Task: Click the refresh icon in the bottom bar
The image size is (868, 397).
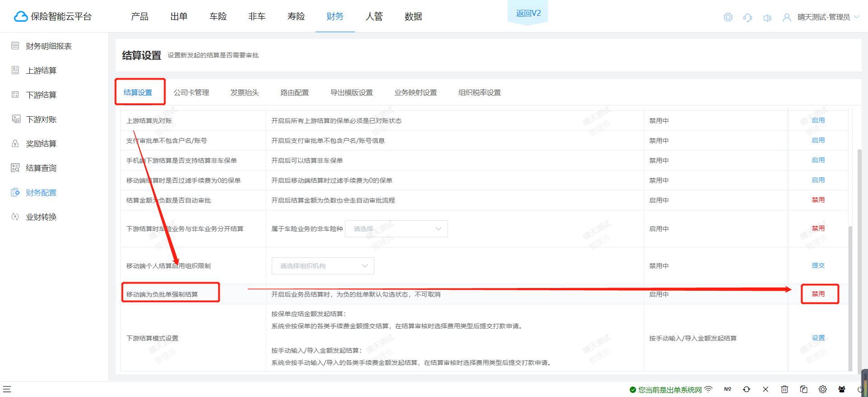Action: 746,389
